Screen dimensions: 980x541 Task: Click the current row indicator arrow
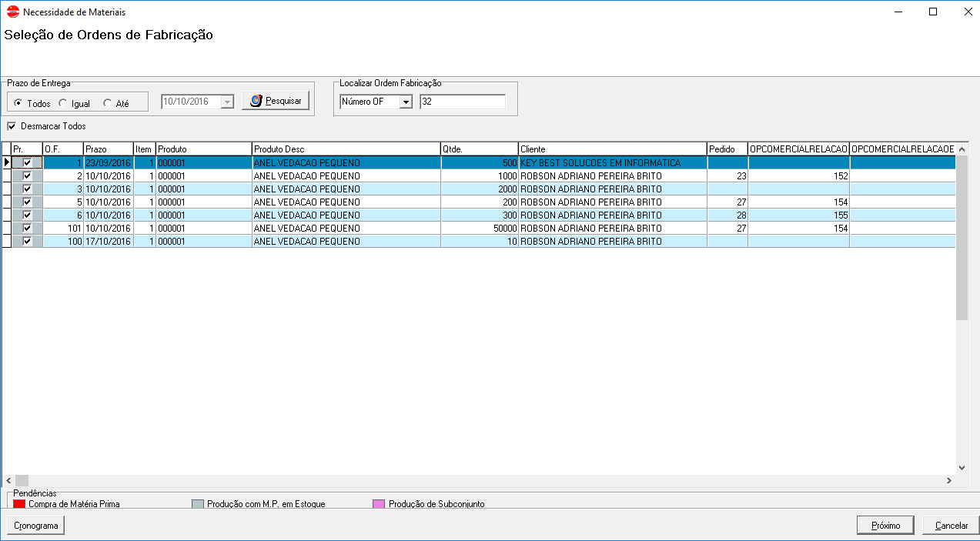coord(7,163)
